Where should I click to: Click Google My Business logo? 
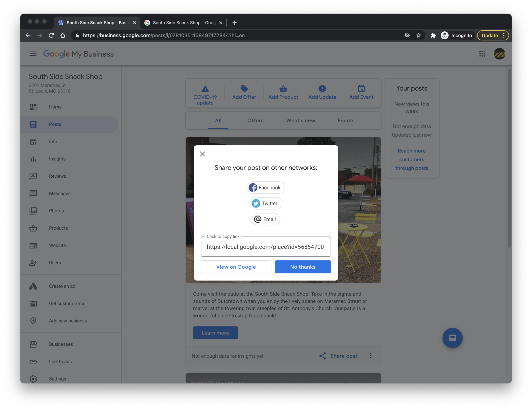[78, 54]
